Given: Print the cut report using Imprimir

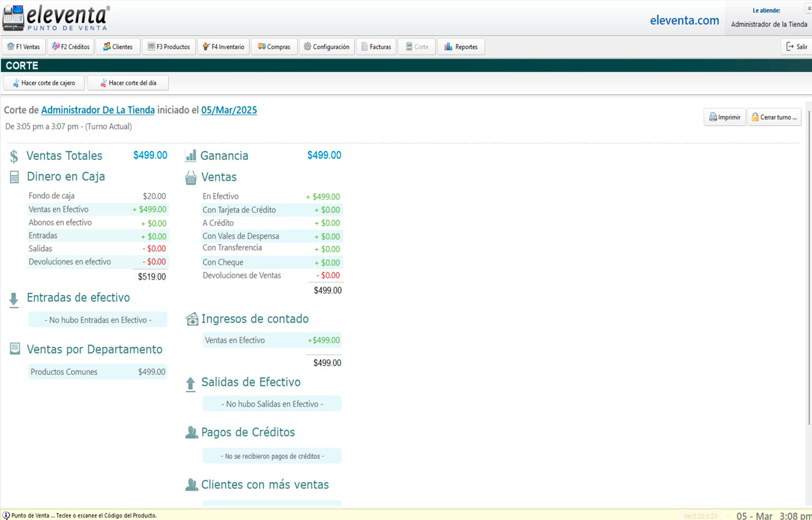Looking at the screenshot, I should click(x=724, y=117).
